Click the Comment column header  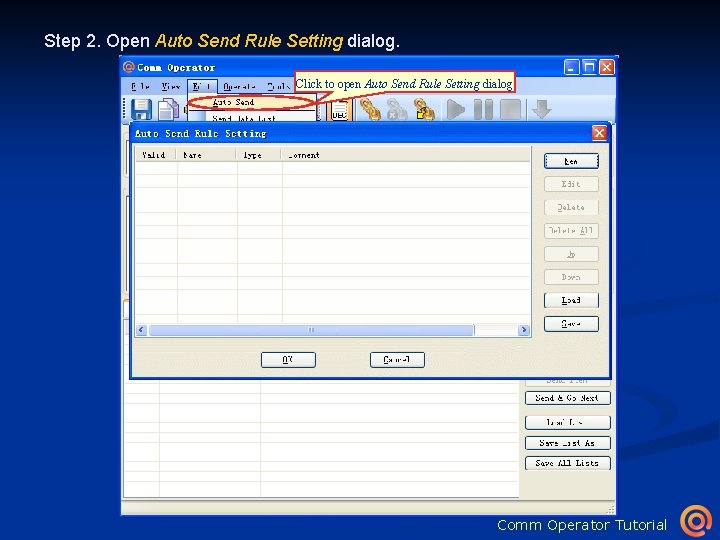pos(406,155)
